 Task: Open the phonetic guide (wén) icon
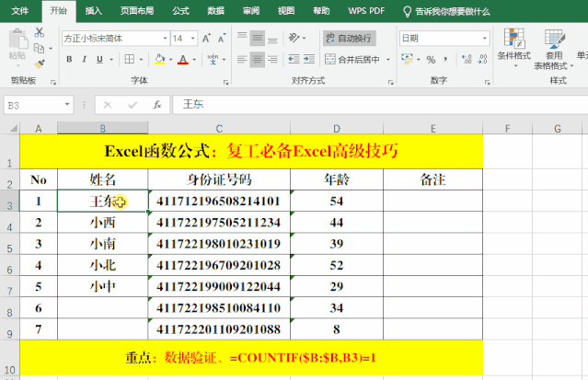[213, 59]
